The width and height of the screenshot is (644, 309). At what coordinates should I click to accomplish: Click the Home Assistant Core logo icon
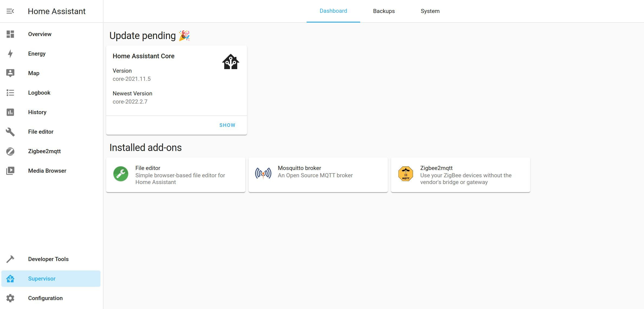tap(231, 62)
